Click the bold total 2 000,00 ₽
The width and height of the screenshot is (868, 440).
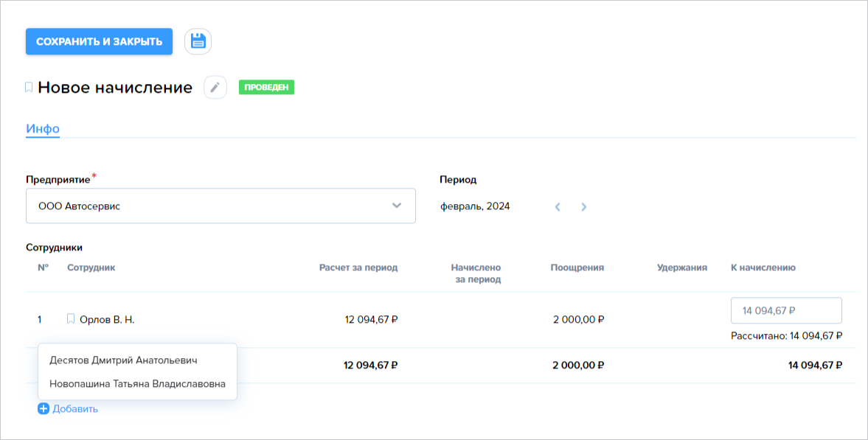578,366
